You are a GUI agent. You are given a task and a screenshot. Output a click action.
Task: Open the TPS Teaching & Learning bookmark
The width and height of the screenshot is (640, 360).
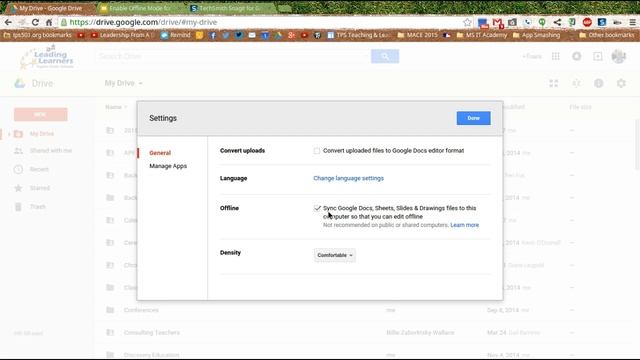(x=359, y=35)
